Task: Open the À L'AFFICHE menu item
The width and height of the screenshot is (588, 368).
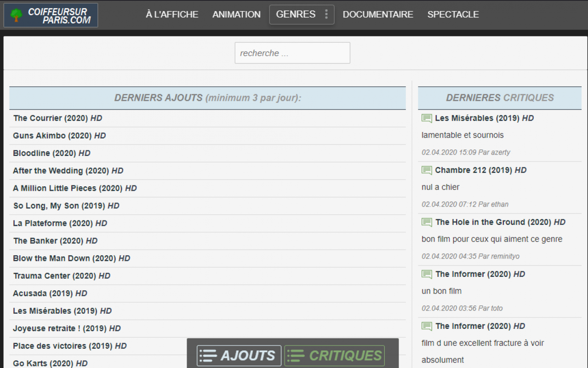Action: tap(172, 14)
